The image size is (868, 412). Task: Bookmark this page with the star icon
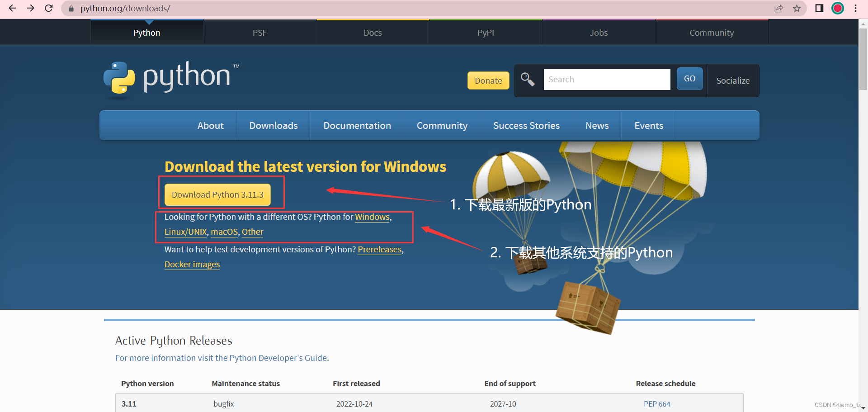(797, 9)
